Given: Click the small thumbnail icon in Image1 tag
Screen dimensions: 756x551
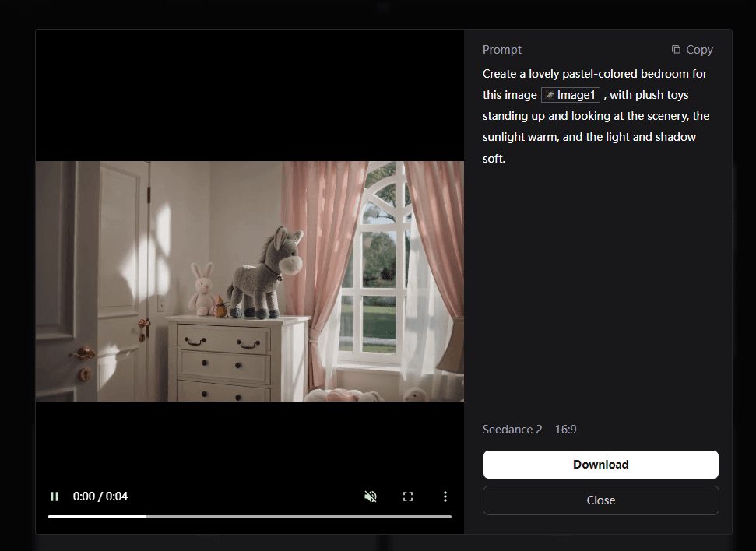Looking at the screenshot, I should [x=550, y=95].
